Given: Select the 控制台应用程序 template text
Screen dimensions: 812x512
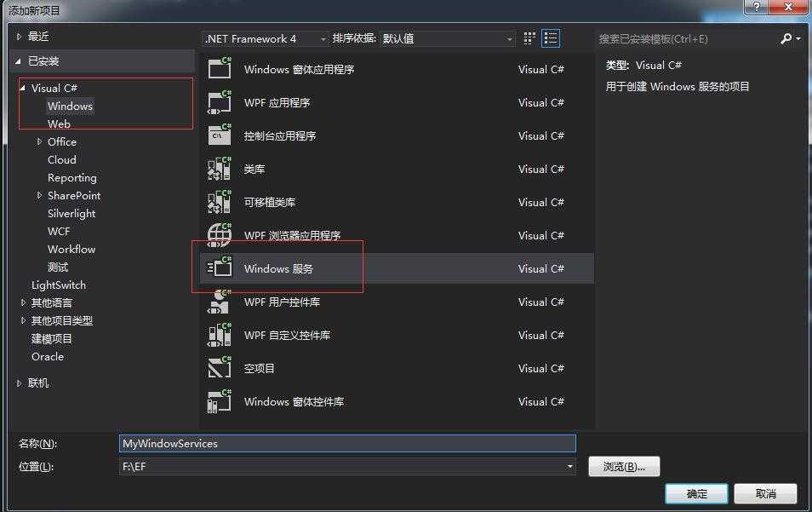Looking at the screenshot, I should coord(280,135).
